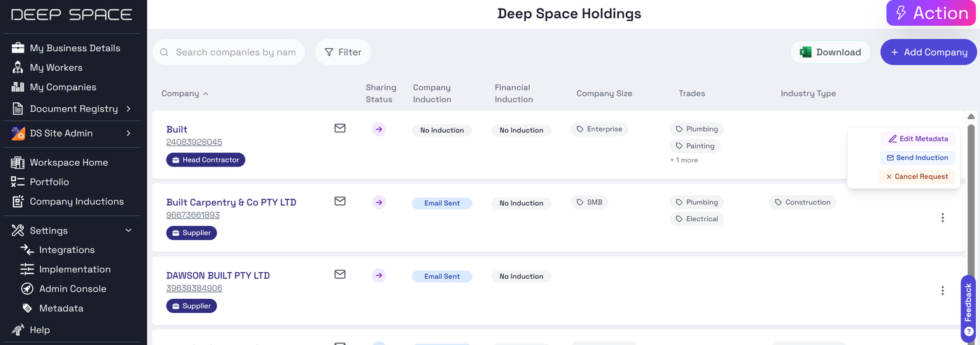Select Edit Metadata from the popup menu

(917, 139)
